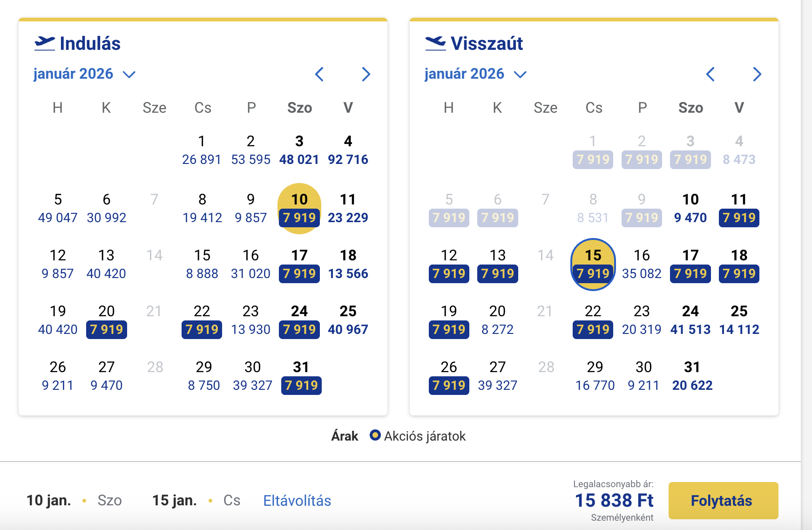The image size is (812, 530).
Task: Pick departure date 20 January
Action: coord(106,320)
